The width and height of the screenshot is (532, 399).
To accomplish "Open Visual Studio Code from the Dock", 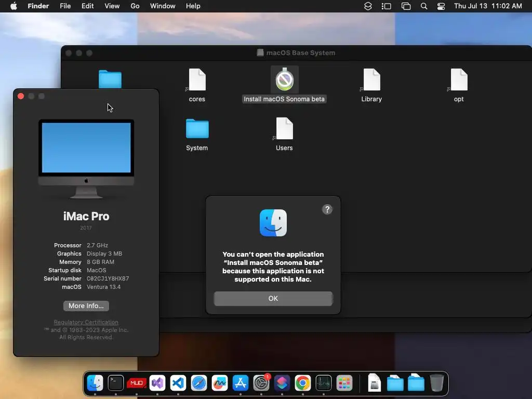I will pyautogui.click(x=178, y=383).
